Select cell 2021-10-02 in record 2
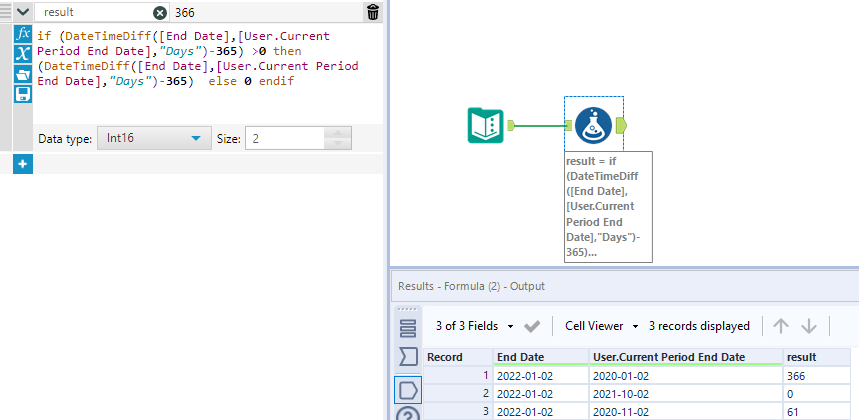859x420 pixels. pos(686,394)
